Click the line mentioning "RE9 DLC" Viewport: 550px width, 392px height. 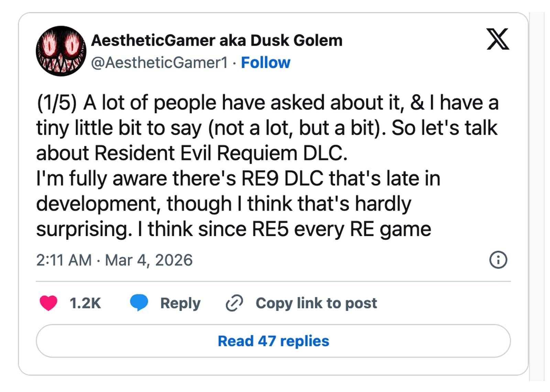[238, 178]
